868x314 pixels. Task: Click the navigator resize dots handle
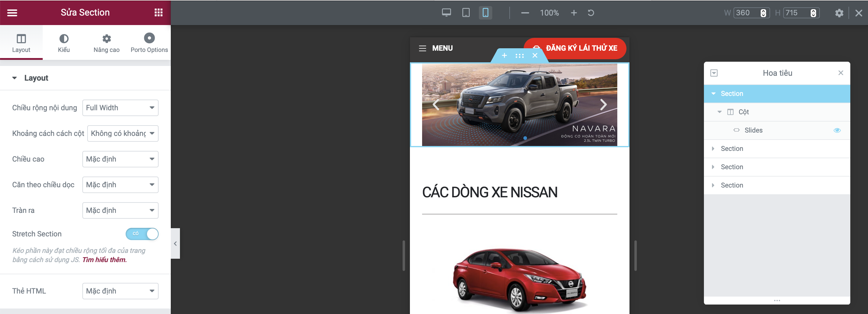tap(777, 300)
